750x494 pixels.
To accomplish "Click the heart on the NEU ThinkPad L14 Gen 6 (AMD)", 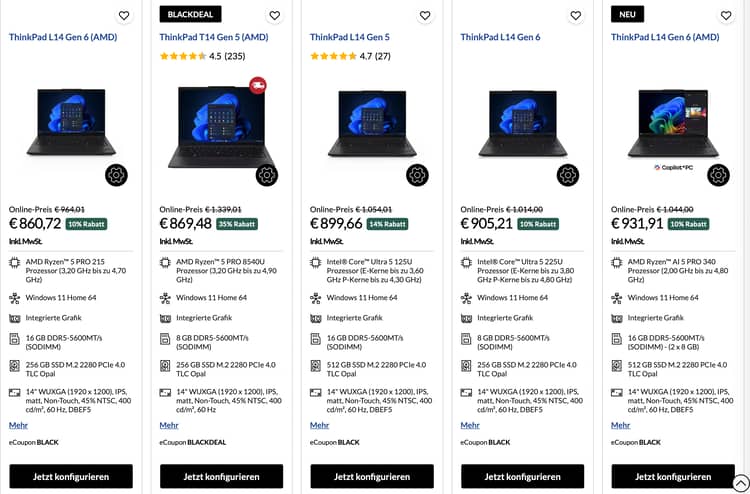I will pos(726,16).
